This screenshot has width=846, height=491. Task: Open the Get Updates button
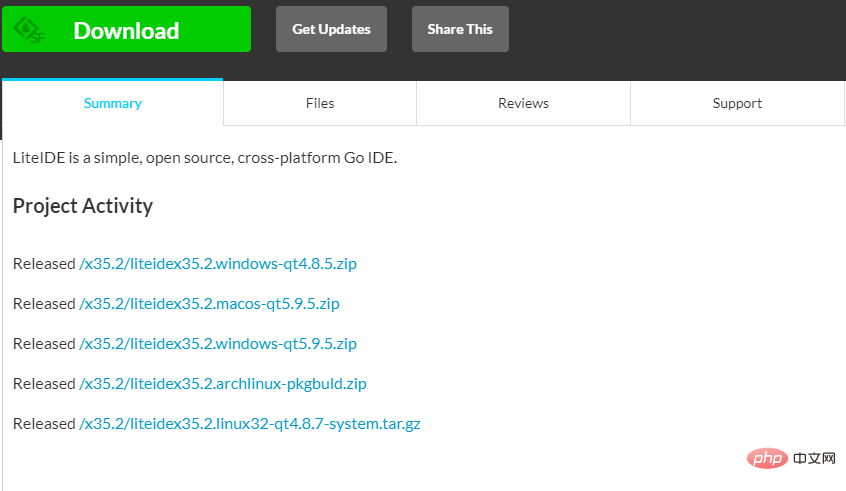[x=331, y=29]
